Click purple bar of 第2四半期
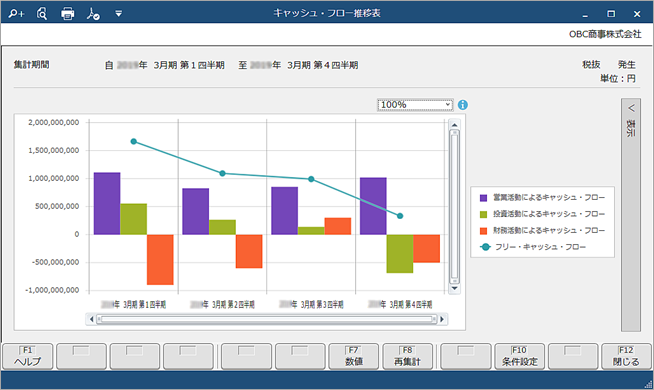The width and height of the screenshot is (654, 390). click(x=196, y=211)
